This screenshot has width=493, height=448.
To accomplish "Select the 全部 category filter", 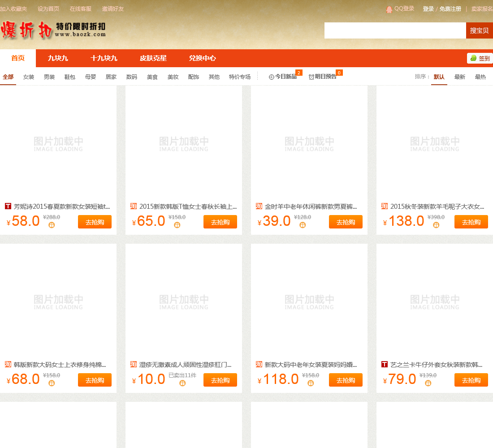I will point(8,77).
